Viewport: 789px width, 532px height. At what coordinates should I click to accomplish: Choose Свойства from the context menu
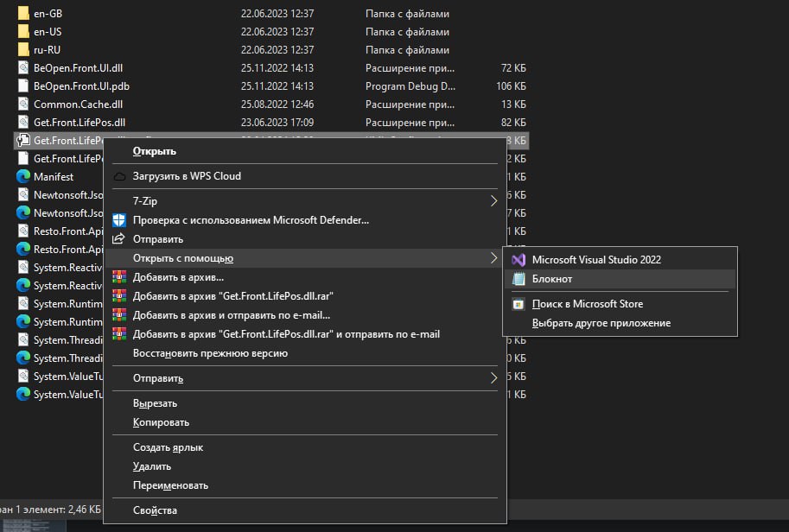pyautogui.click(x=155, y=510)
